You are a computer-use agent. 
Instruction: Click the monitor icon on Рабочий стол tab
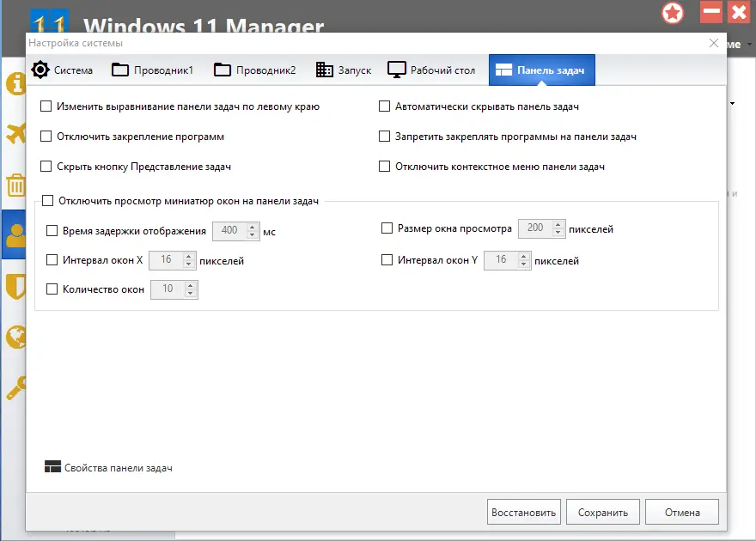click(x=397, y=70)
